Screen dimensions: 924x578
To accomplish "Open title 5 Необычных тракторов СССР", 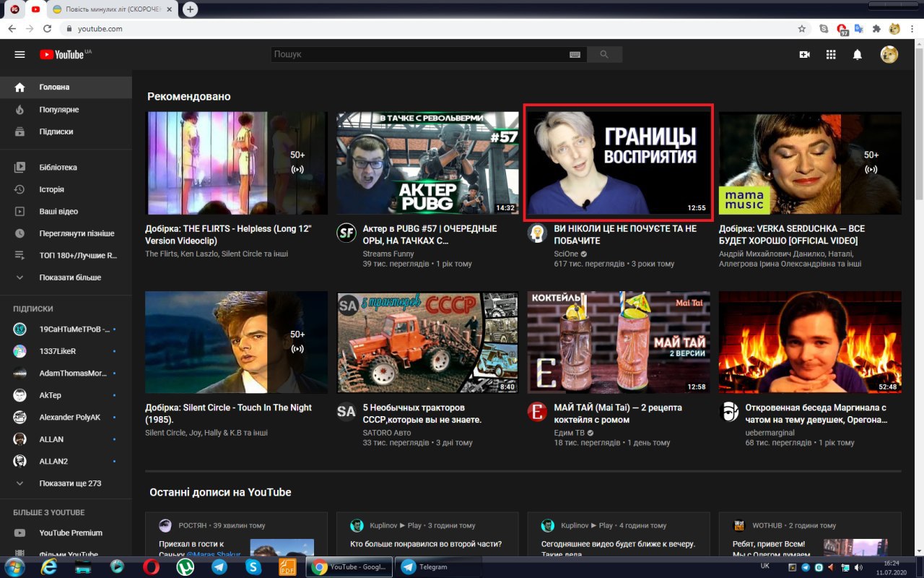I will tap(422, 413).
